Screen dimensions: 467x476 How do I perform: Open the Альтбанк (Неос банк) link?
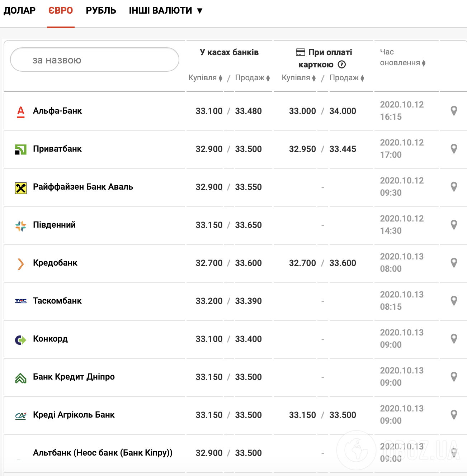coord(103,453)
